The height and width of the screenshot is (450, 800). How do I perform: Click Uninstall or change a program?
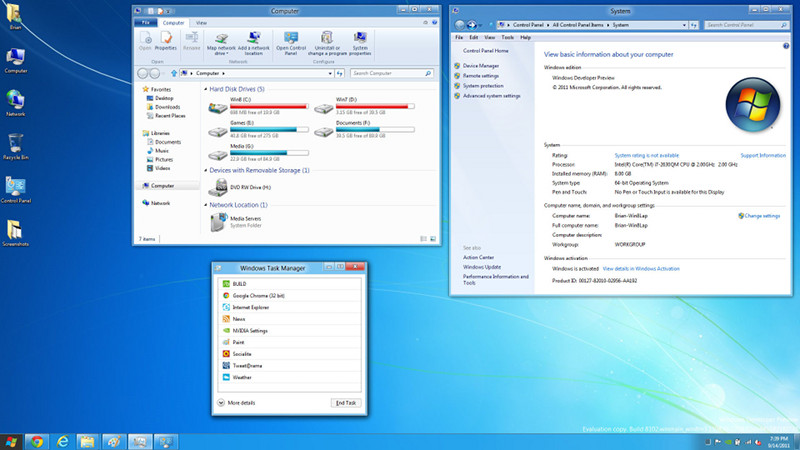[327, 43]
